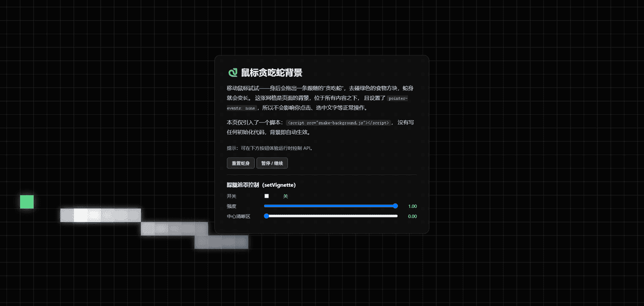Toggle the 开关 vignette checkbox
This screenshot has width=644, height=306.
tap(267, 196)
